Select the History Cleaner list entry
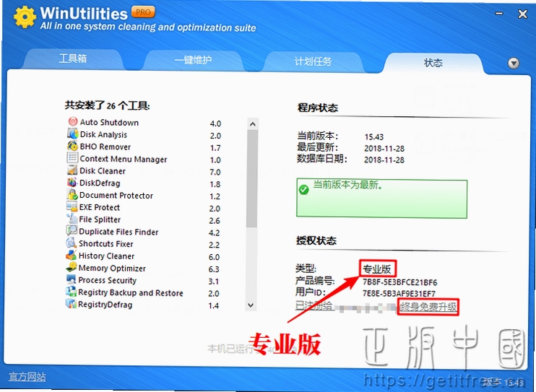Image resolution: width=536 pixels, height=392 pixels. [142, 256]
